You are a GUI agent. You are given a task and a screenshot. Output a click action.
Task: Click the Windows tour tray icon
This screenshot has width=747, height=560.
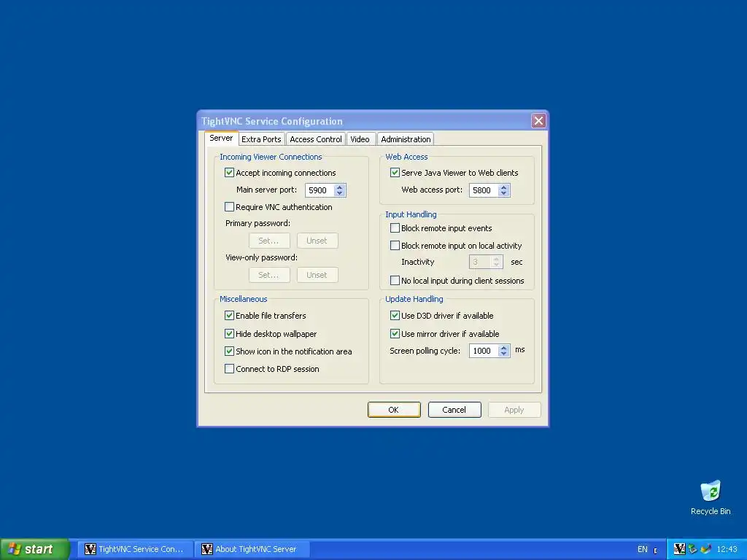coord(705,548)
